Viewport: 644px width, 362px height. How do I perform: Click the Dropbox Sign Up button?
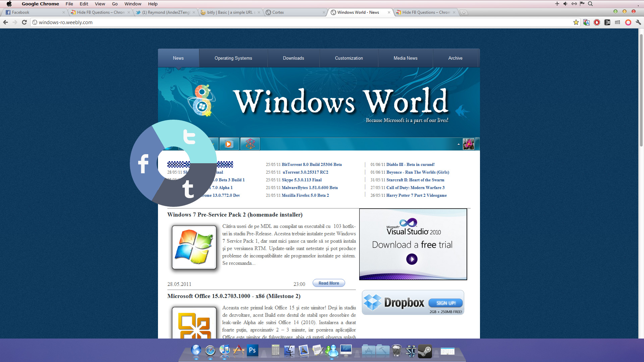(444, 303)
